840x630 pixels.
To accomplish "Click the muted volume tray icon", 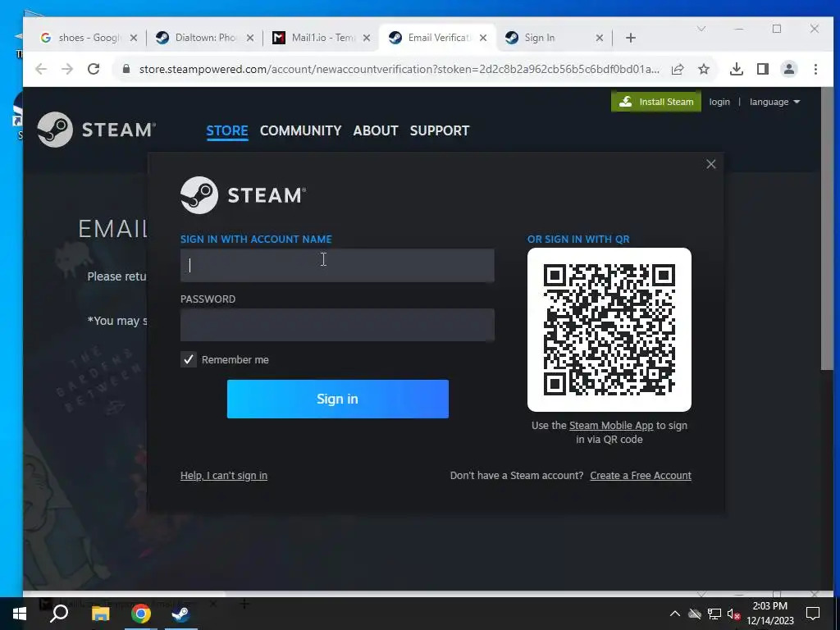I will click(734, 614).
